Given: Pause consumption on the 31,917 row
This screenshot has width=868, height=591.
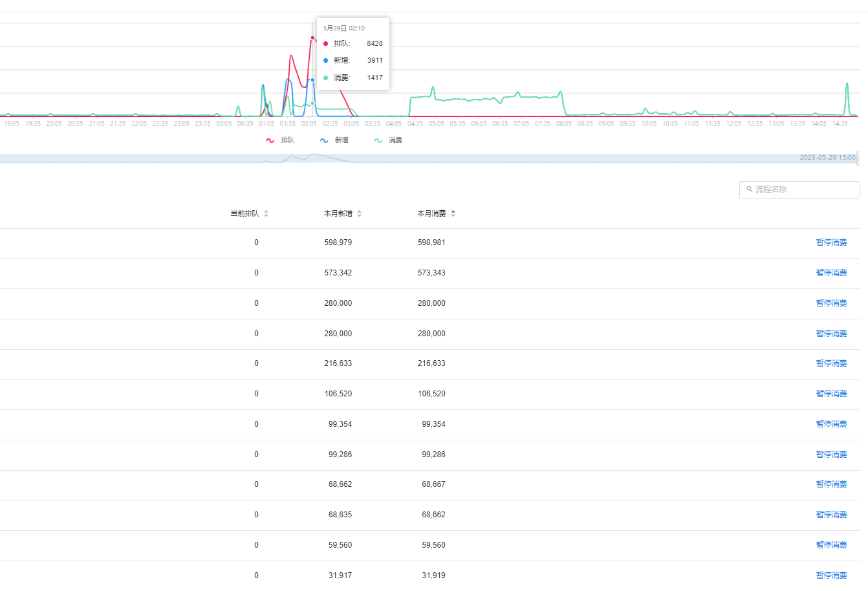Looking at the screenshot, I should (831, 575).
